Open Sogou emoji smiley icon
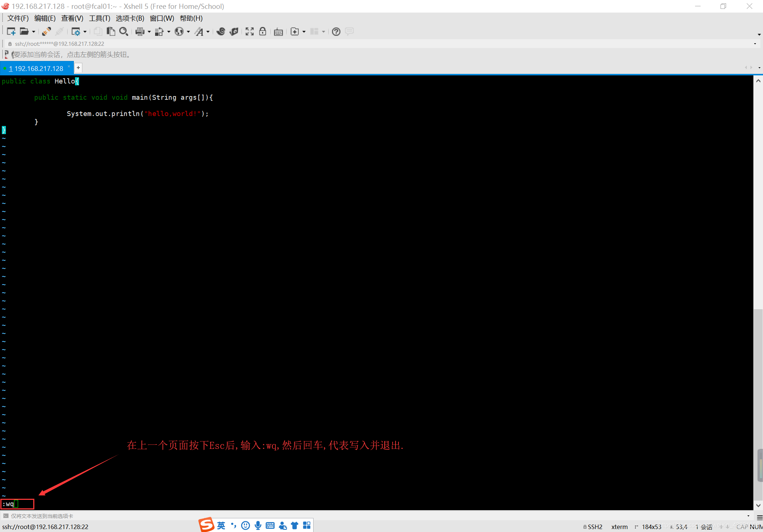Viewport: 763px width, 532px height. tap(246, 525)
